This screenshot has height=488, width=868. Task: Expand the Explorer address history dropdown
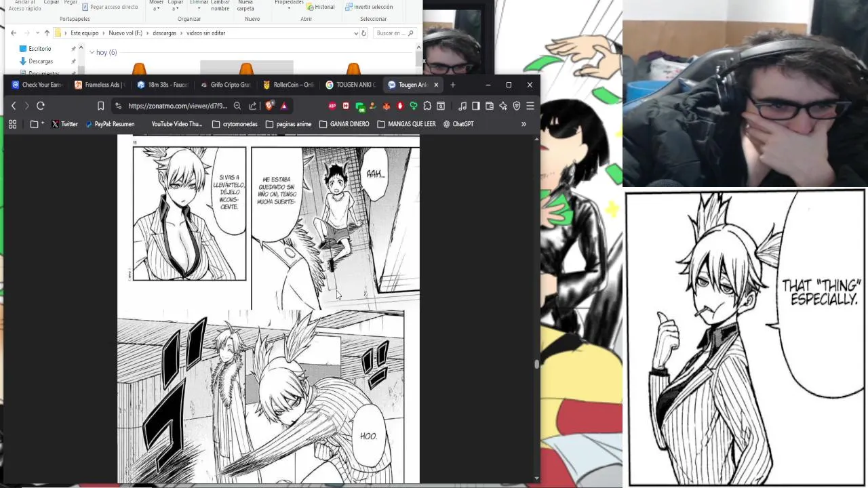pos(356,33)
